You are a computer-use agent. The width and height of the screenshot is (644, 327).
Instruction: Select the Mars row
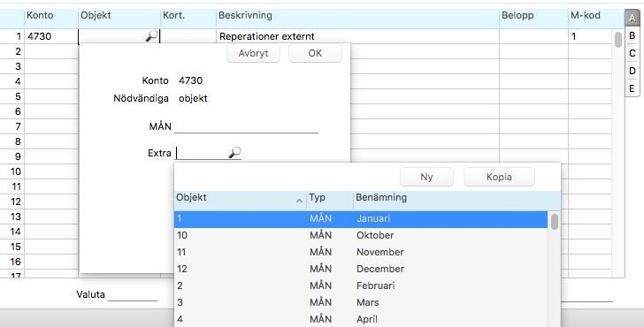pyautogui.click(x=361, y=302)
